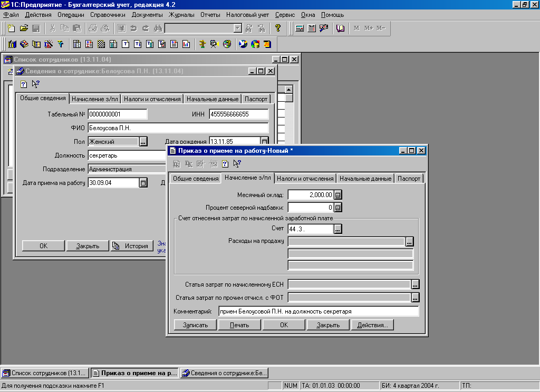Switch to Начисление з/пл tab in employee info window

(95, 99)
